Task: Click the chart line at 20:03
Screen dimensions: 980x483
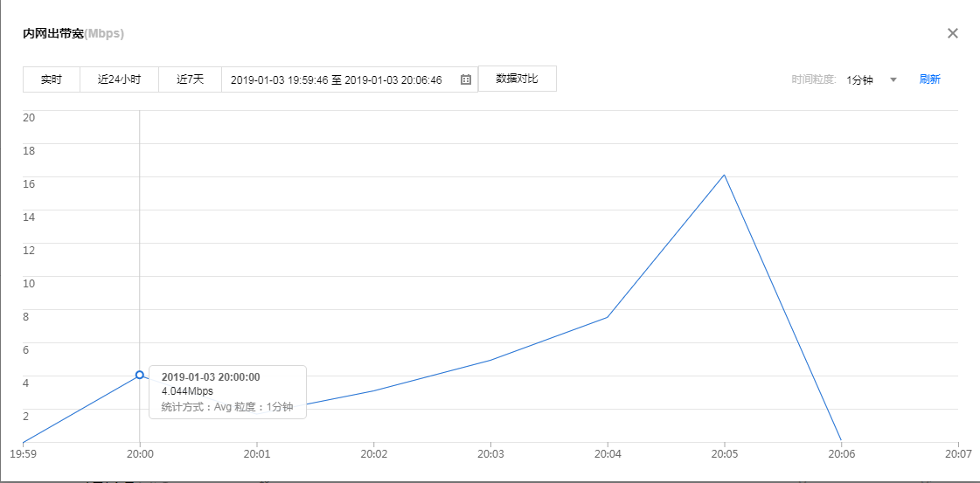Action: pos(490,360)
